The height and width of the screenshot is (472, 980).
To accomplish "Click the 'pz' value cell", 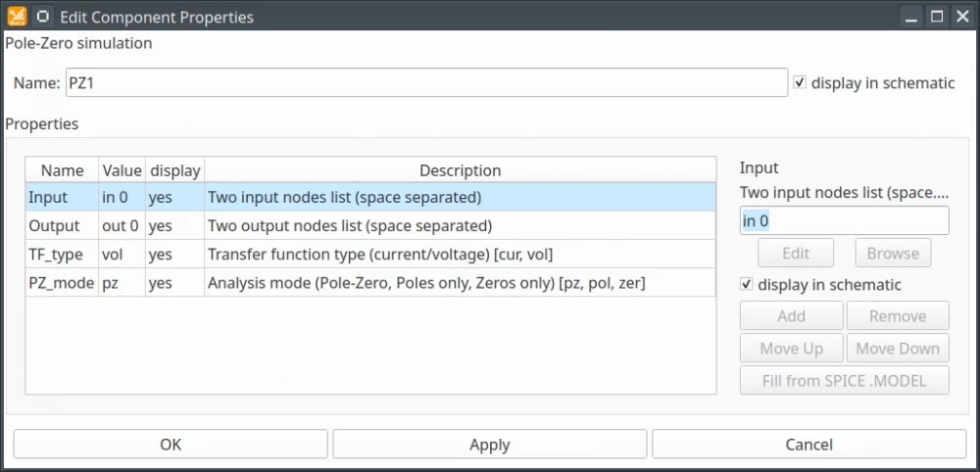I will [x=122, y=283].
